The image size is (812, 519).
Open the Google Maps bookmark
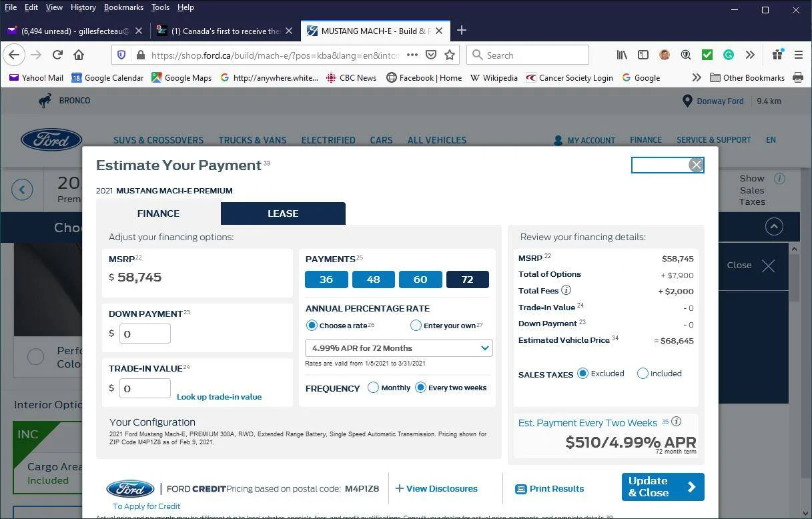pos(181,77)
